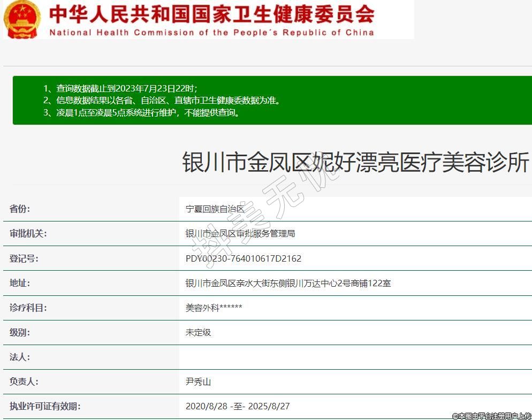Click the 诊疗科目 value 美容外科******

(214, 308)
